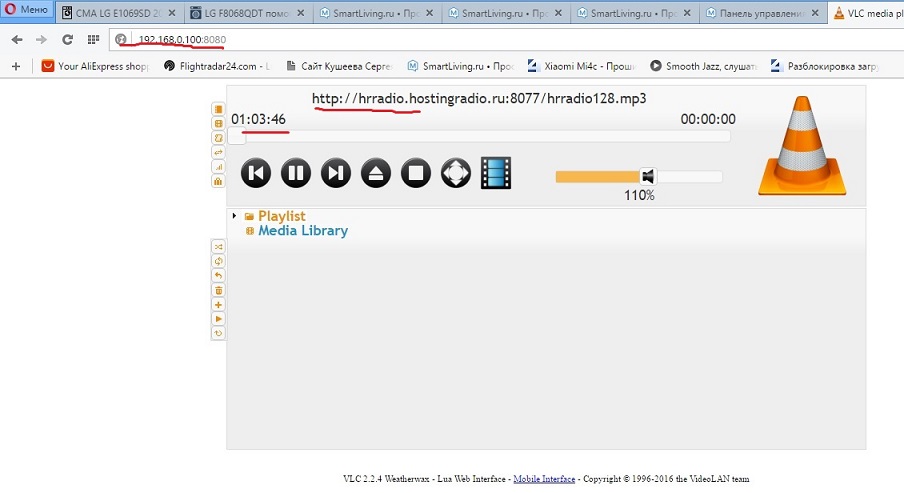This screenshot has width=904, height=493.
Task: Select the Playlist tree item
Action: [x=281, y=216]
